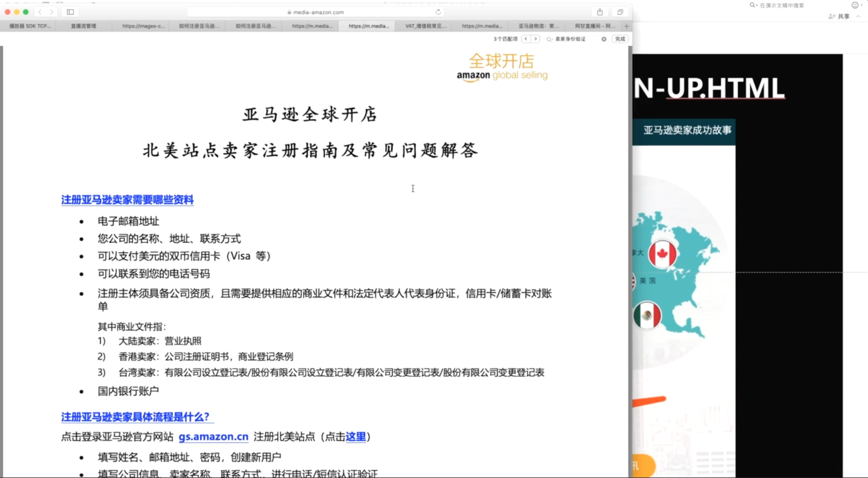Click the 香港卖家 list item
The image size is (868, 478).
196,357
